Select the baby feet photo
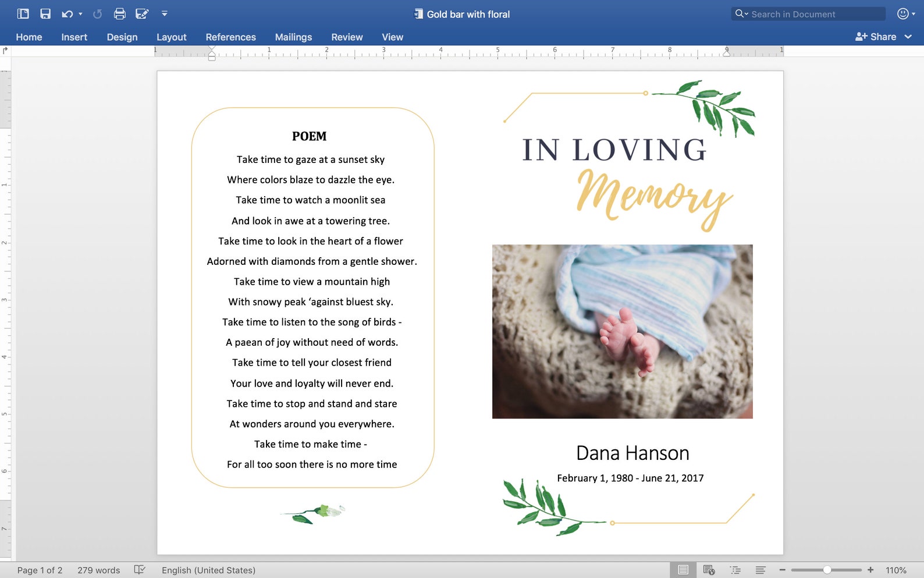Image resolution: width=924 pixels, height=578 pixels. pos(623,331)
